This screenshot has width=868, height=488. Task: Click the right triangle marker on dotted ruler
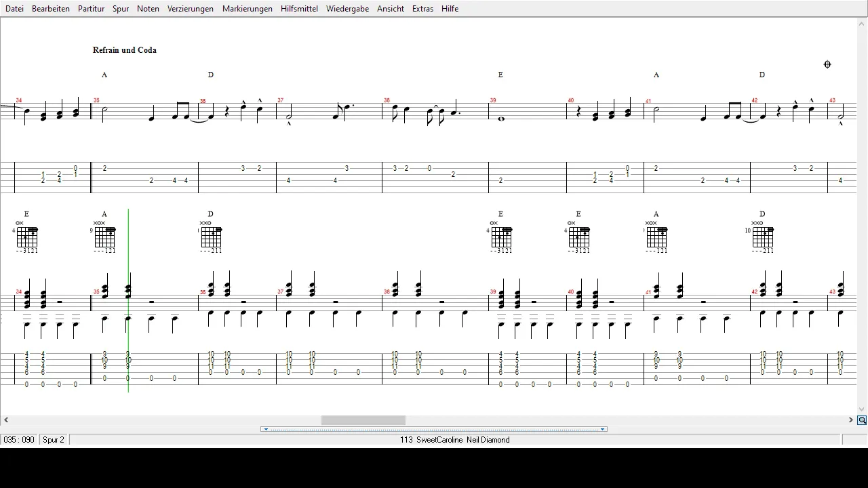tap(602, 429)
